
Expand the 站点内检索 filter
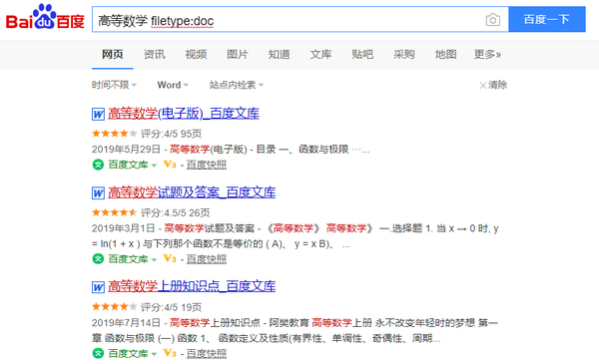pos(237,85)
